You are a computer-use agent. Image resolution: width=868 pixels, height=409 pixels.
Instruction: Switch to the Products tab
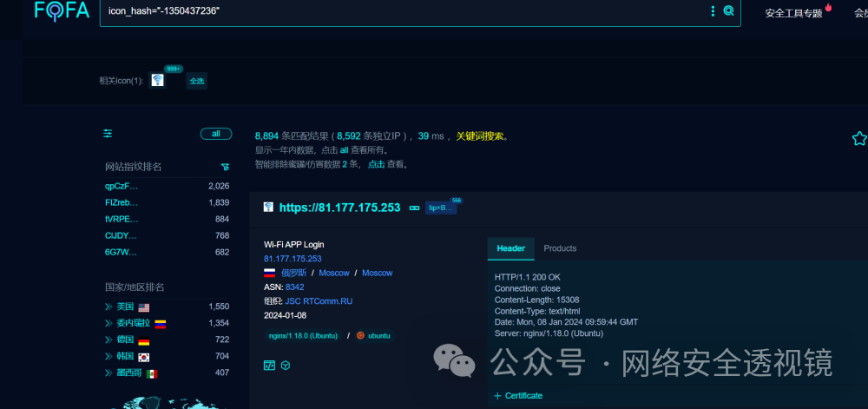point(560,248)
